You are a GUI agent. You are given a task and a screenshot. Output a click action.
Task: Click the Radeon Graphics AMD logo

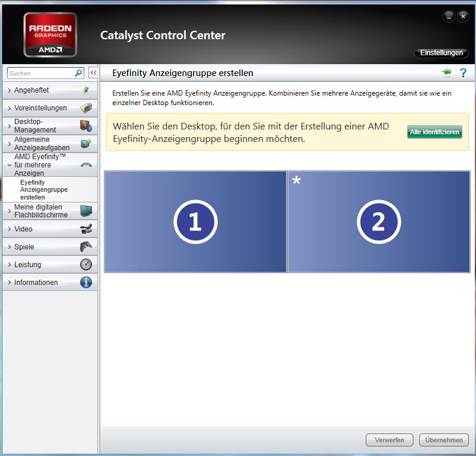coord(50,34)
